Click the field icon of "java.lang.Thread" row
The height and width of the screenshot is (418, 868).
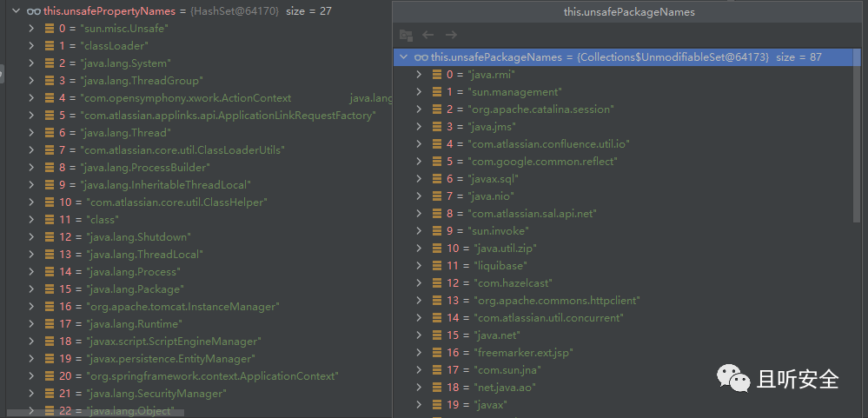50,133
